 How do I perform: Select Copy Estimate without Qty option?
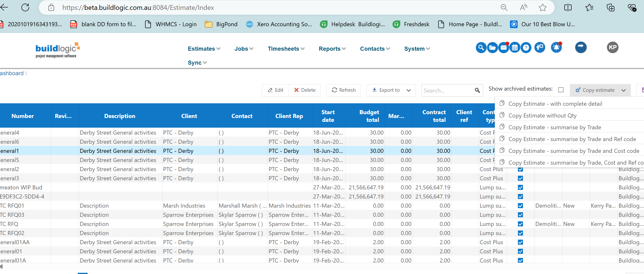tap(542, 116)
